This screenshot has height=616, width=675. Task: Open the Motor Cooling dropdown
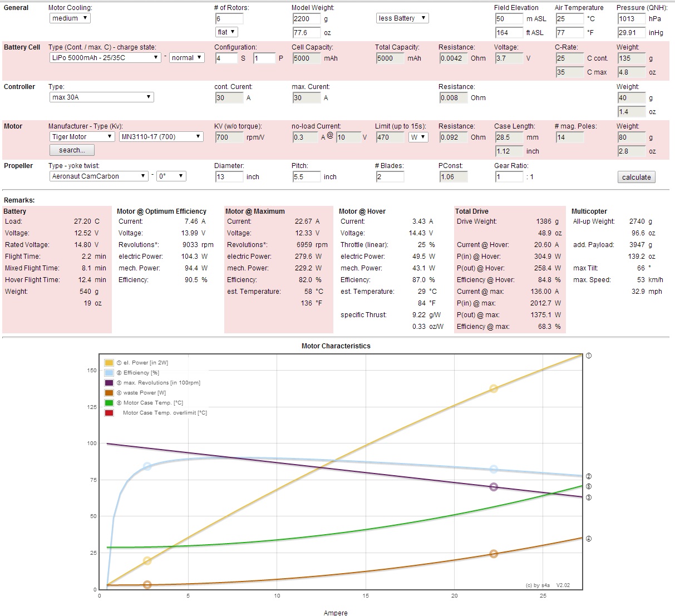pyautogui.click(x=70, y=18)
